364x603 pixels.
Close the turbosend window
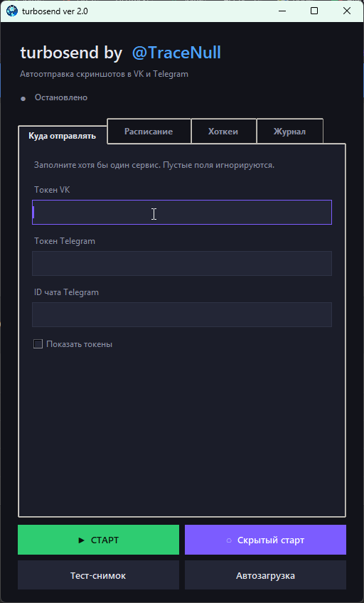[347, 11]
